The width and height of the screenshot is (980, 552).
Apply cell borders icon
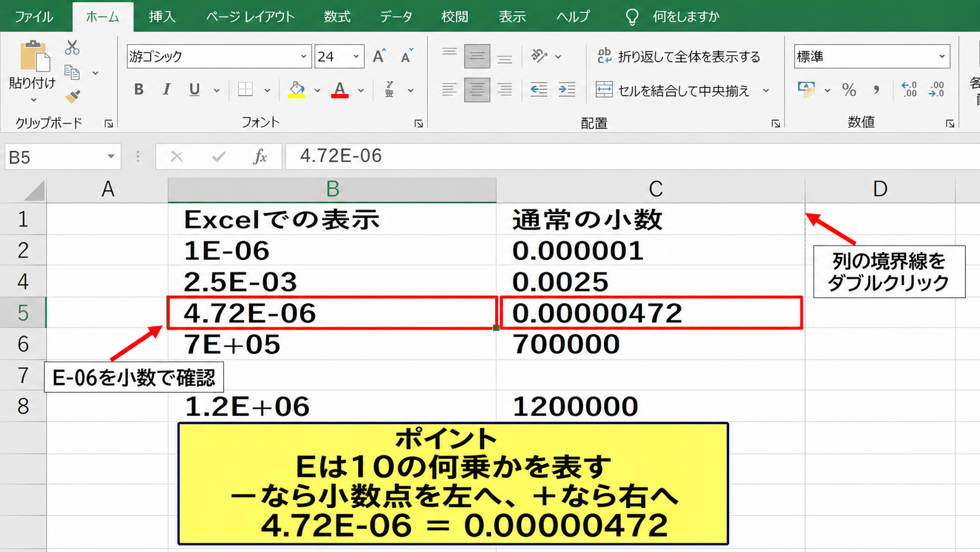[246, 90]
